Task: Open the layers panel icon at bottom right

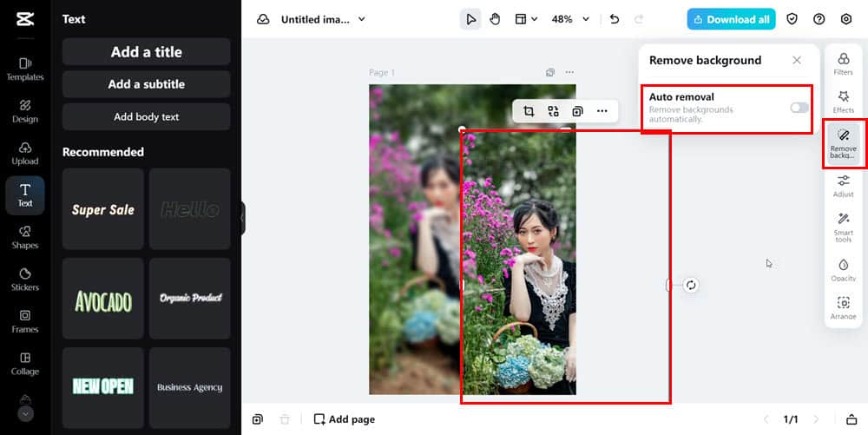Action: (x=852, y=419)
